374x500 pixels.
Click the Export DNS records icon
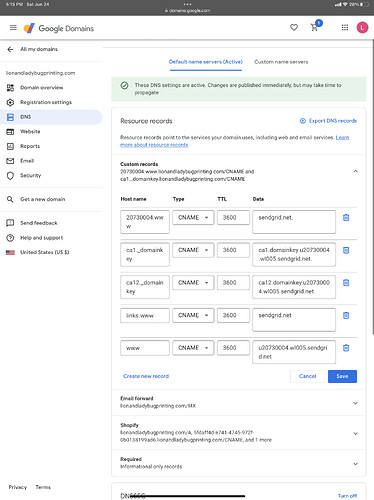[303, 121]
